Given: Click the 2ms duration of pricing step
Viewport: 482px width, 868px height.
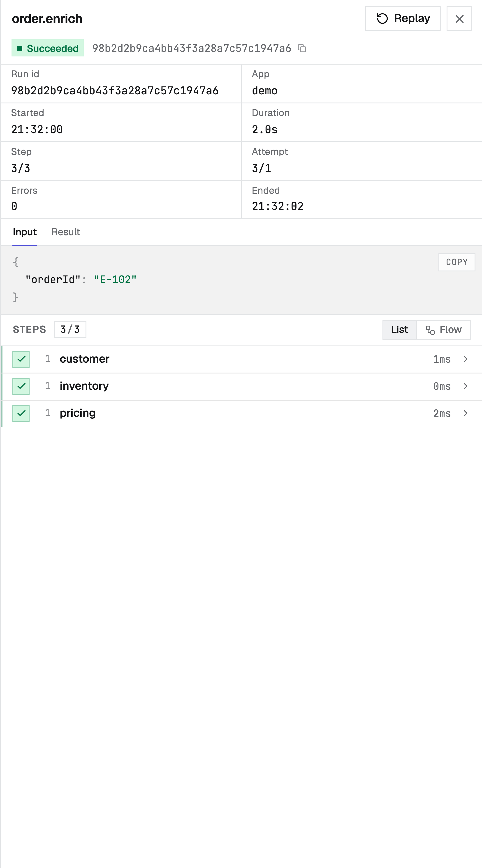Looking at the screenshot, I should pyautogui.click(x=442, y=413).
